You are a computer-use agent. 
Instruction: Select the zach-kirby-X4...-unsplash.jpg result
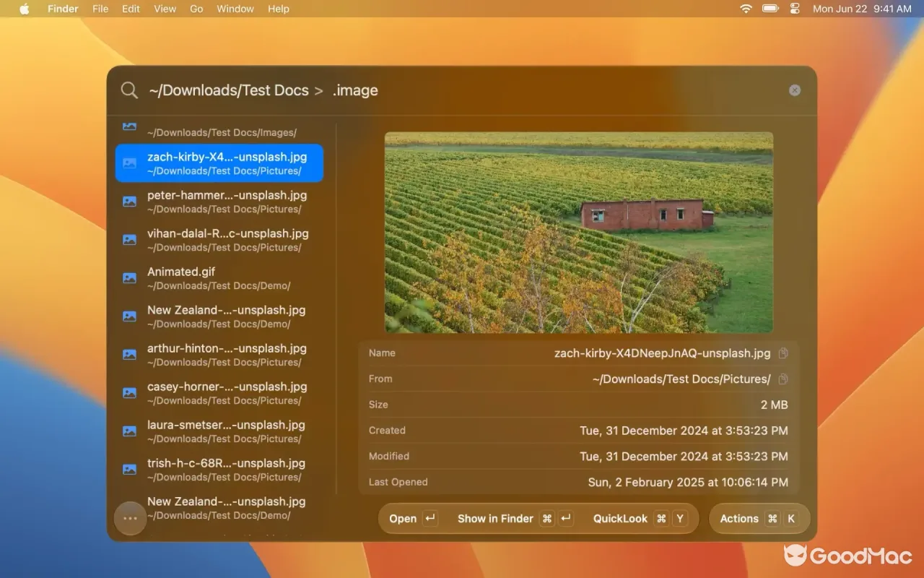click(x=219, y=163)
